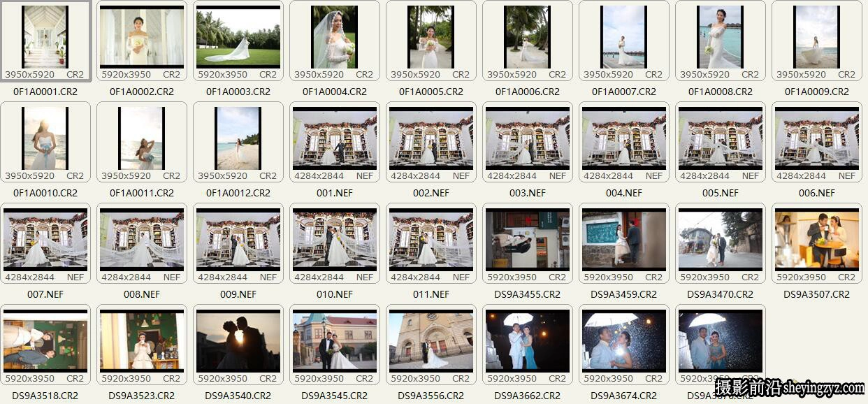Image resolution: width=868 pixels, height=404 pixels.
Task: Click the file name 0F1A0005.CR2
Action: click(x=431, y=92)
